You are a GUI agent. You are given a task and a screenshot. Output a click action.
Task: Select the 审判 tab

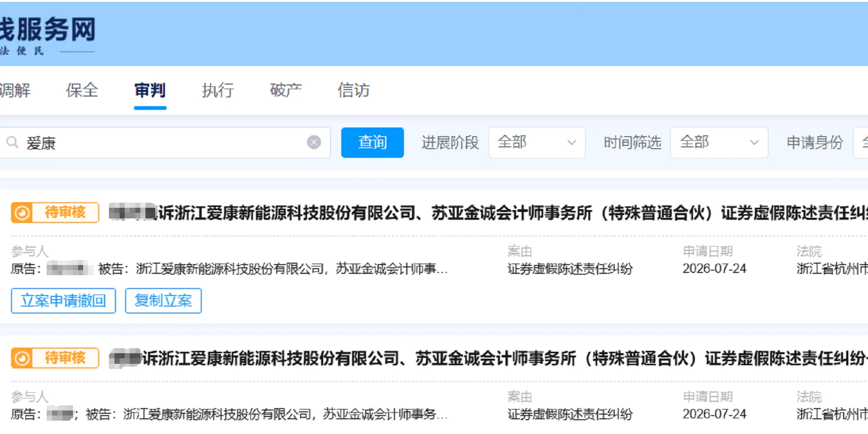tap(150, 90)
